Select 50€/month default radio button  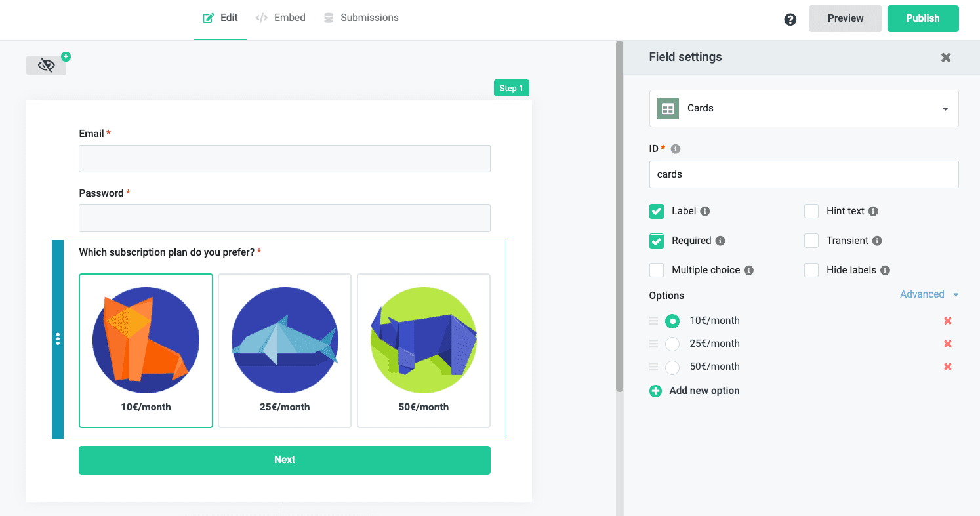click(x=672, y=367)
